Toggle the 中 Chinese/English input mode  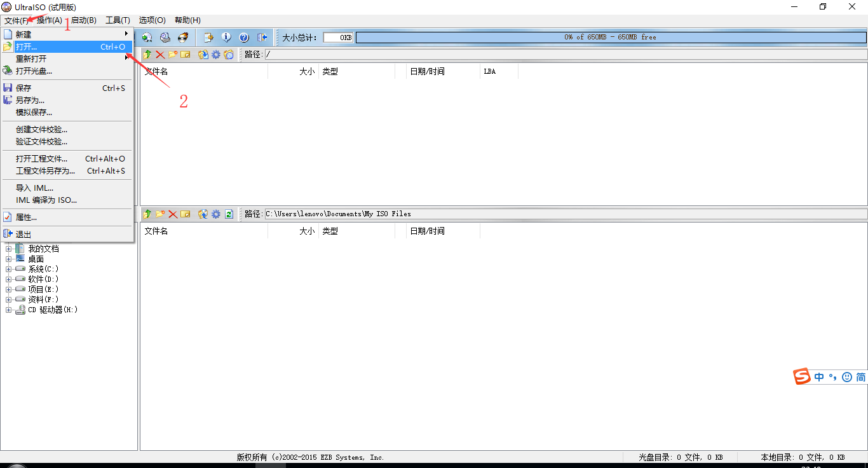tap(820, 377)
